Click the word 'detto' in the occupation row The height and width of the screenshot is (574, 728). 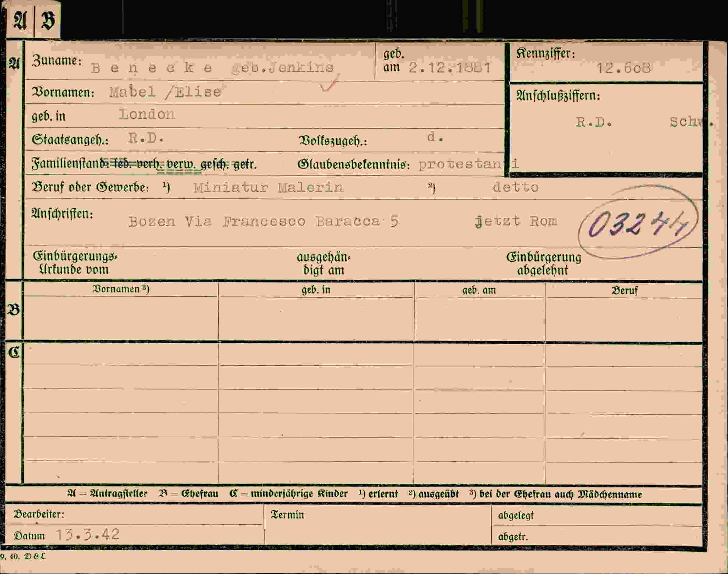pyautogui.click(x=515, y=187)
